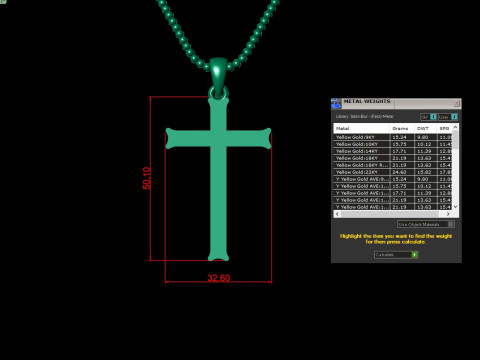480x360 pixels.
Task: Click the Calculate button in Metal Weights
Action: coord(396,255)
